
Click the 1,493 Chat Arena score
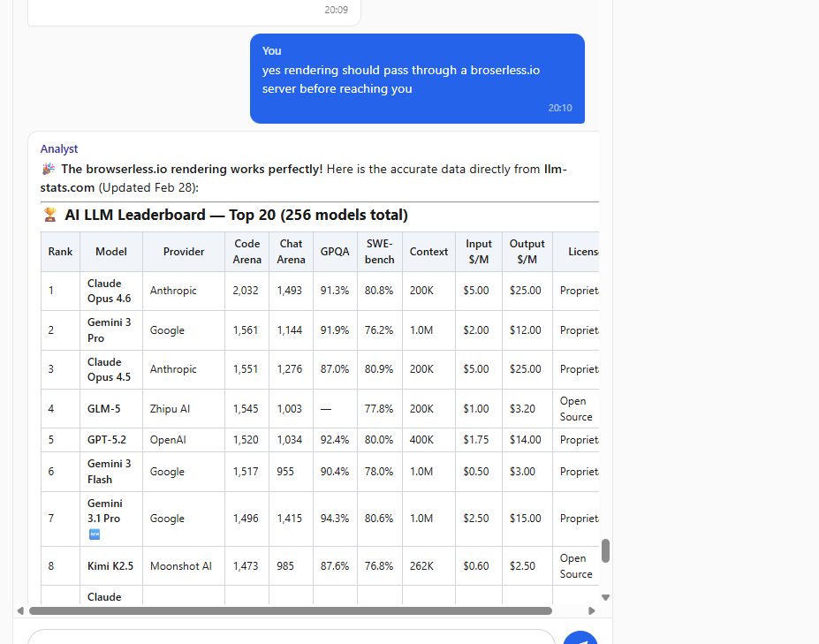click(290, 291)
